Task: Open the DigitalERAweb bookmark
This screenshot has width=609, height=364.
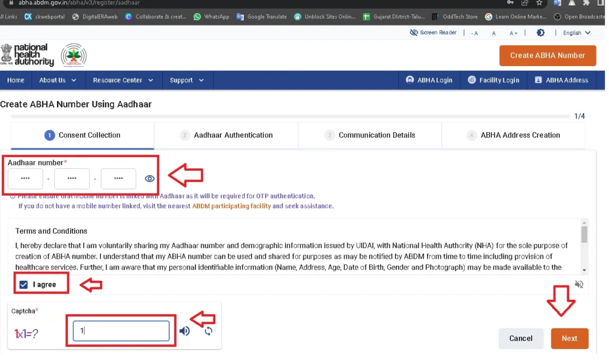Action: tap(95, 17)
